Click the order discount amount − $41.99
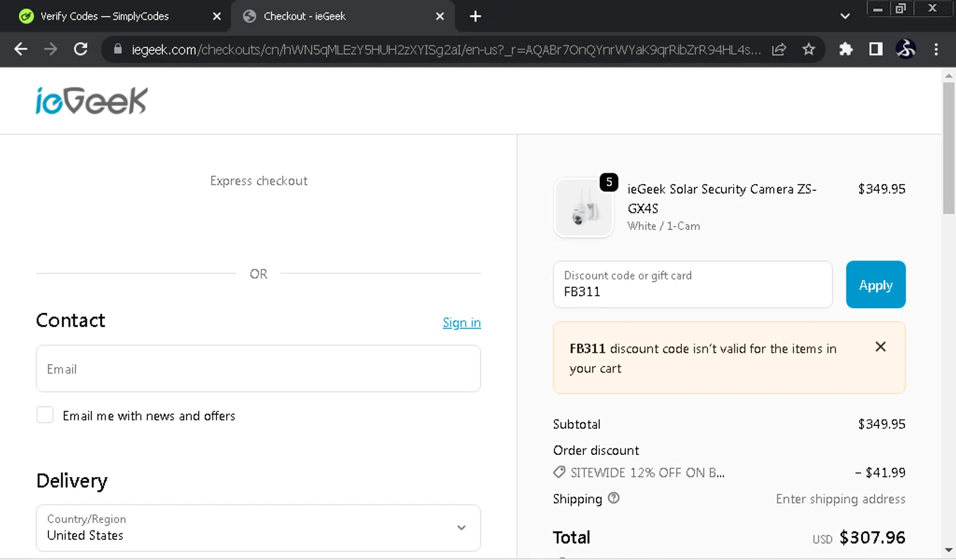956x560 pixels. (880, 473)
